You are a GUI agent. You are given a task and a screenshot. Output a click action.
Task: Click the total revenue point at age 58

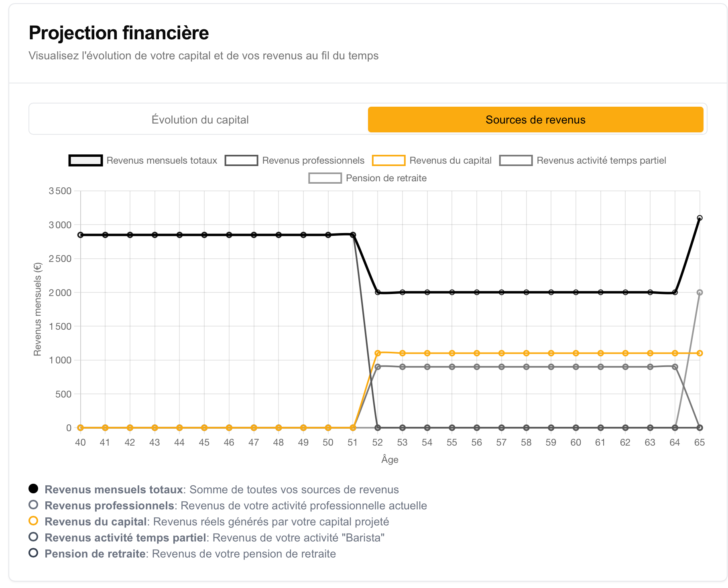(526, 292)
